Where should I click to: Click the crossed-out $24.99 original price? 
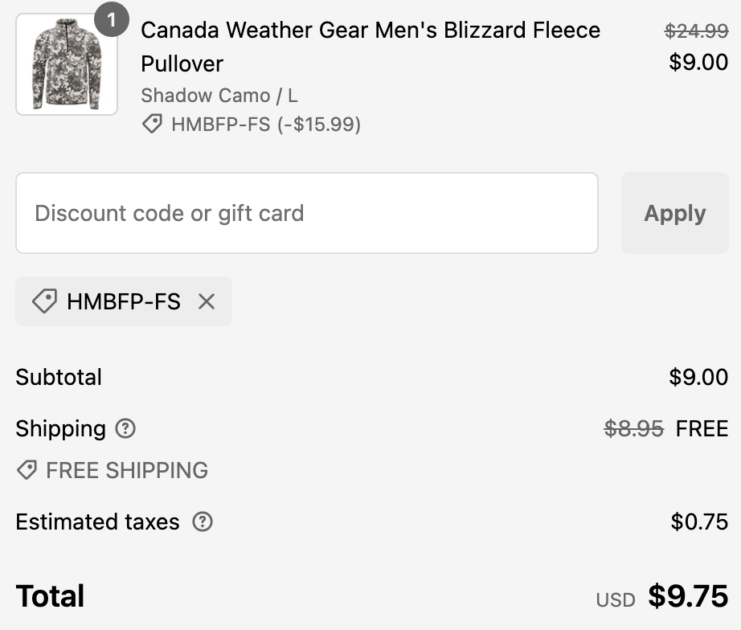pyautogui.click(x=696, y=31)
